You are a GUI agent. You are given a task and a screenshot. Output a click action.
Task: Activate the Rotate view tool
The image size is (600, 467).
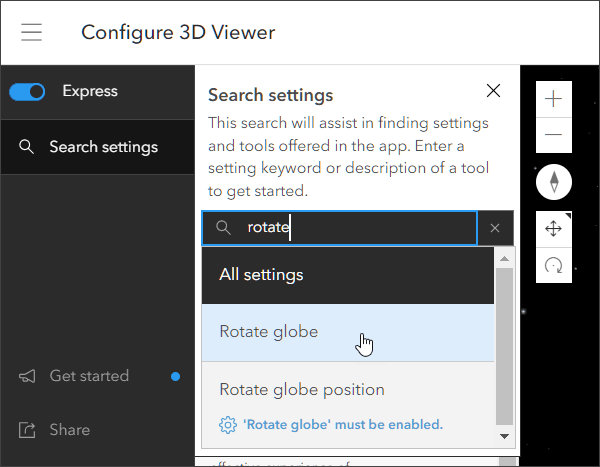click(554, 265)
